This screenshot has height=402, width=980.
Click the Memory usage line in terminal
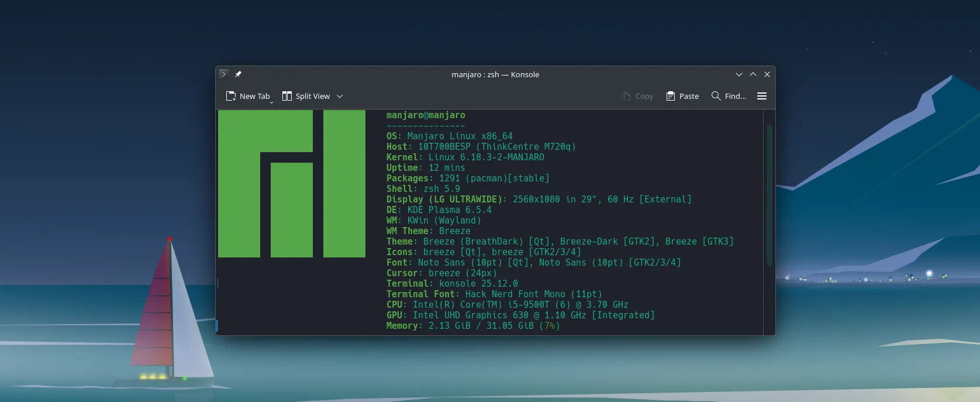tap(472, 326)
